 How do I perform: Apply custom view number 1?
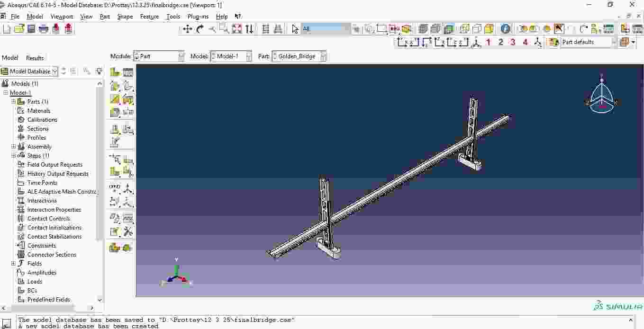488,42
